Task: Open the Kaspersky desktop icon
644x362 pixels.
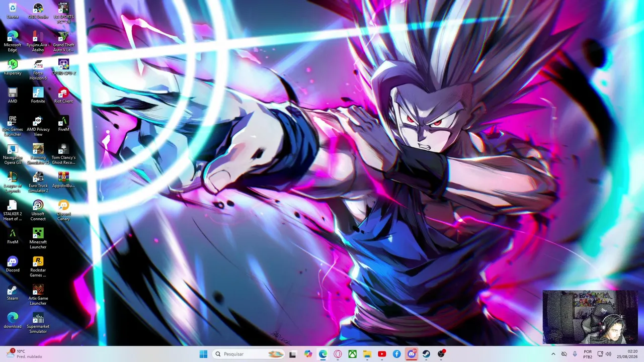Action: (x=13, y=67)
